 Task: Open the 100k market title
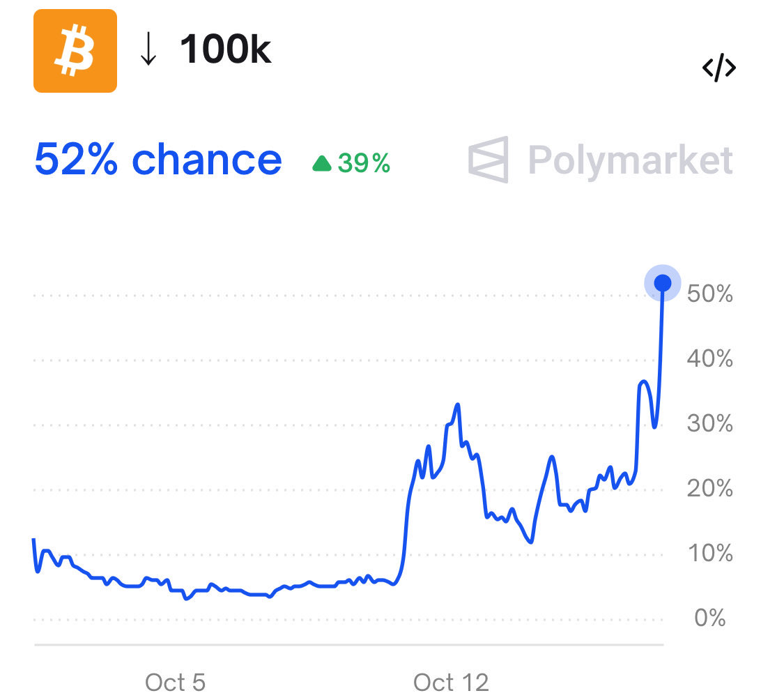[226, 49]
